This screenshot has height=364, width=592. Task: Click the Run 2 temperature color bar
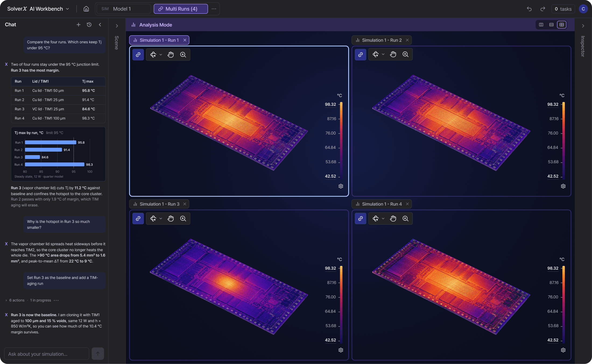point(563,140)
